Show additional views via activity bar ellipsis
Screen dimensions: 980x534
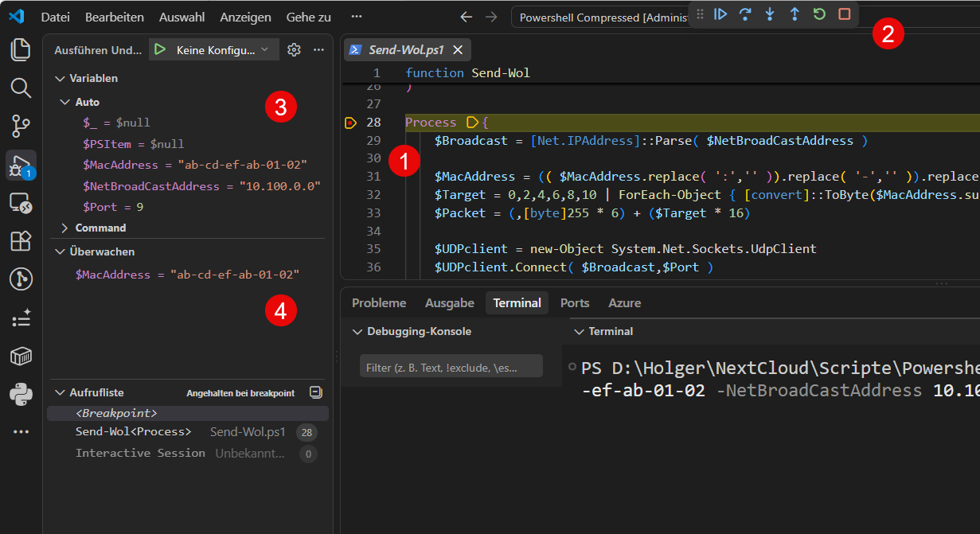[x=21, y=431]
